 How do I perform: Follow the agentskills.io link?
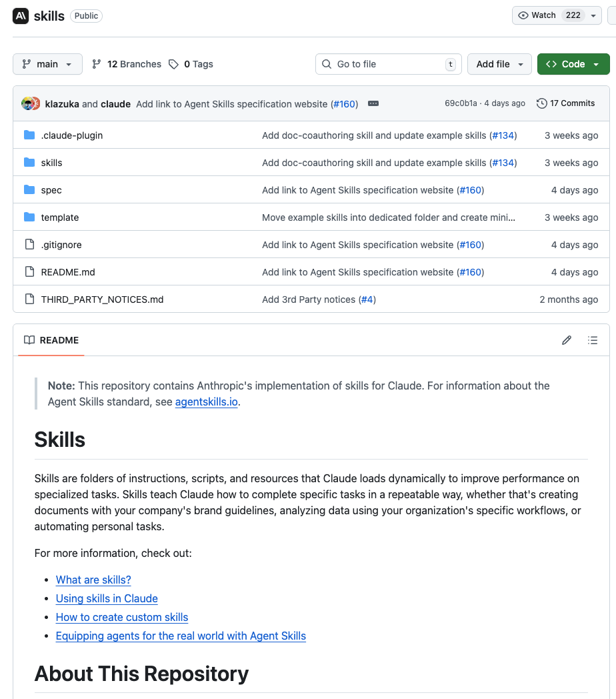207,402
